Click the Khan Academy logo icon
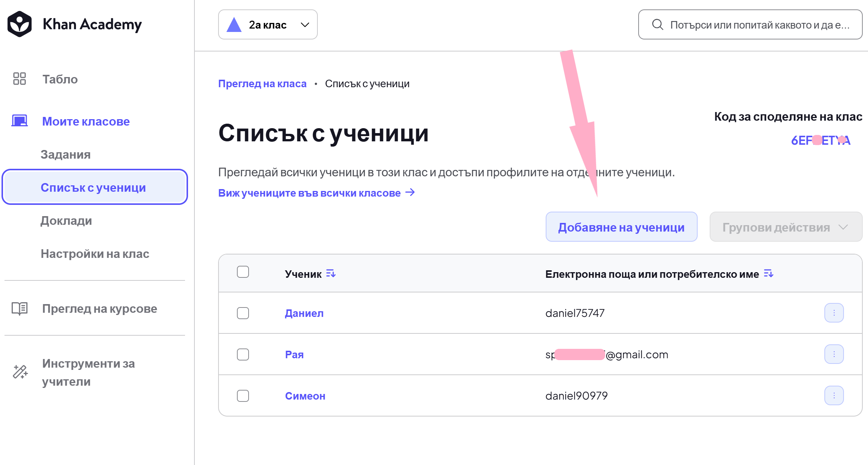This screenshot has width=868, height=465. [20, 24]
